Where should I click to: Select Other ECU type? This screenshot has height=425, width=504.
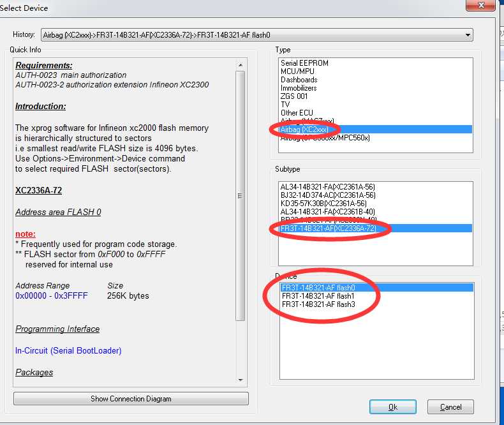(297, 113)
